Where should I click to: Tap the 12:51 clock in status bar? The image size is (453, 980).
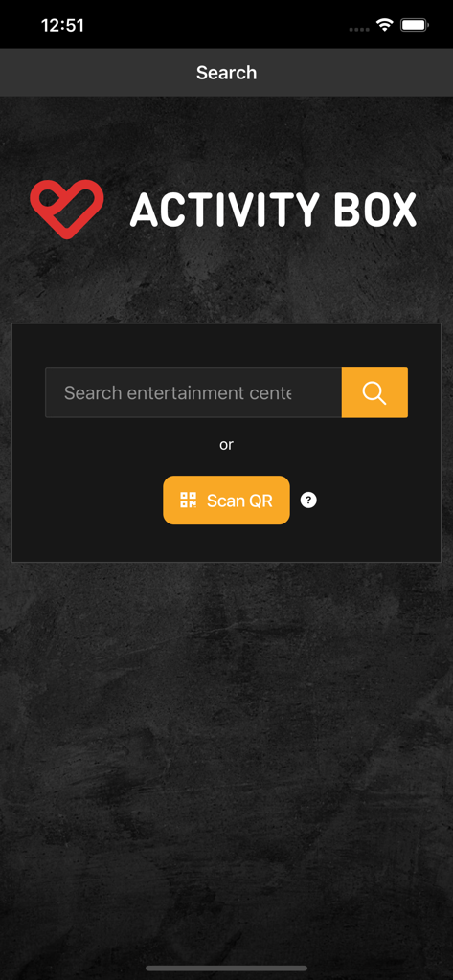point(62,25)
